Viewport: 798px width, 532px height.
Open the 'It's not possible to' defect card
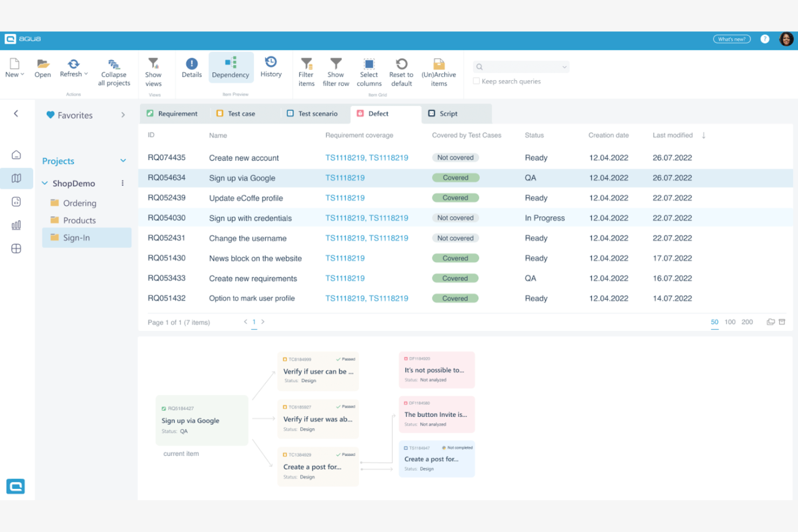437,370
